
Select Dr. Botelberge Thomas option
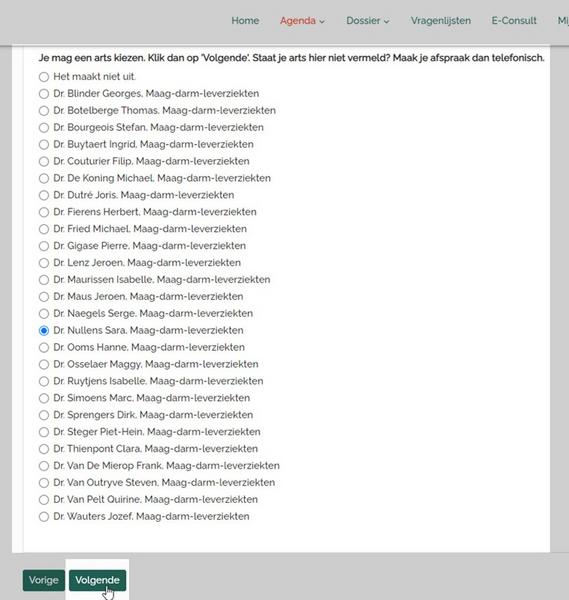(x=44, y=111)
